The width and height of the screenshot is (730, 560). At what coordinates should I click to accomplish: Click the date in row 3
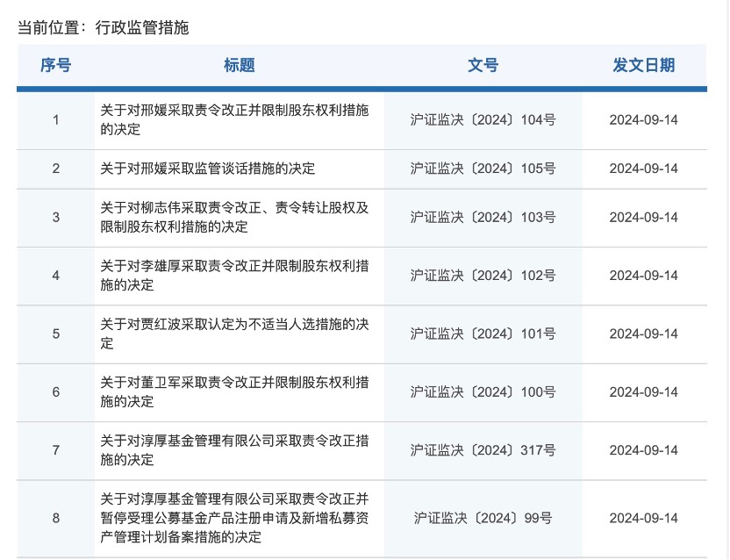(644, 218)
